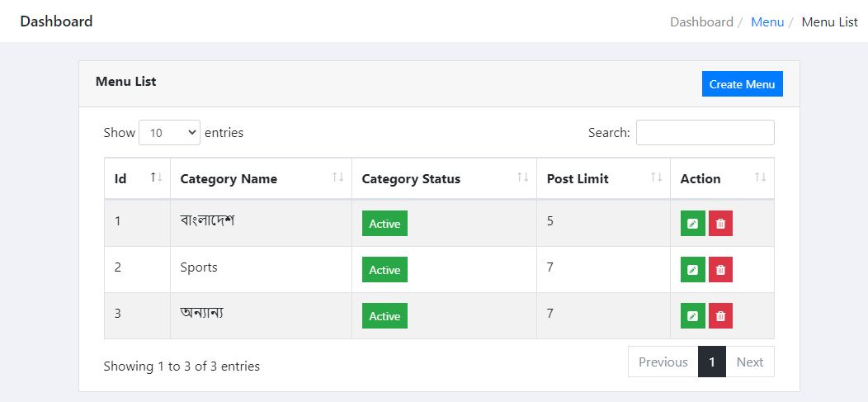Delete the বাংলাদেশ category row

(x=720, y=224)
